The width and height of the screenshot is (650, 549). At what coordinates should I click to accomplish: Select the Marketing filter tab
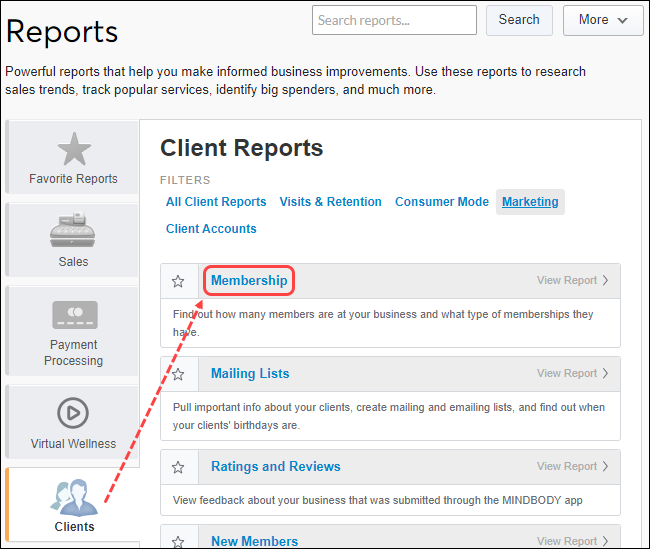pos(530,202)
